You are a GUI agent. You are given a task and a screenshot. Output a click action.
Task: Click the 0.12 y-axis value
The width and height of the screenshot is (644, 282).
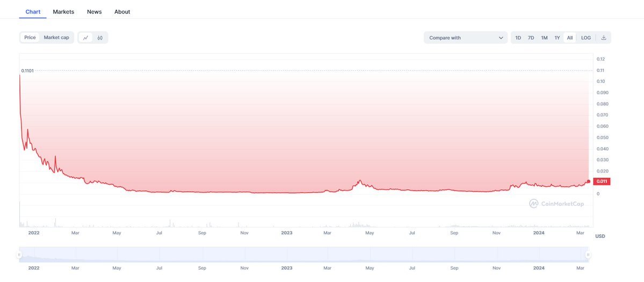point(600,59)
